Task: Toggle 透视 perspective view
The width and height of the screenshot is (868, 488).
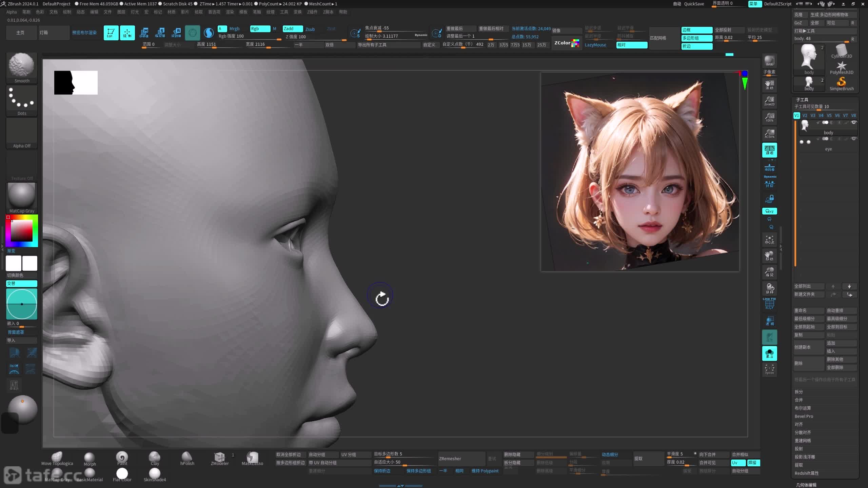Action: pyautogui.click(x=770, y=150)
